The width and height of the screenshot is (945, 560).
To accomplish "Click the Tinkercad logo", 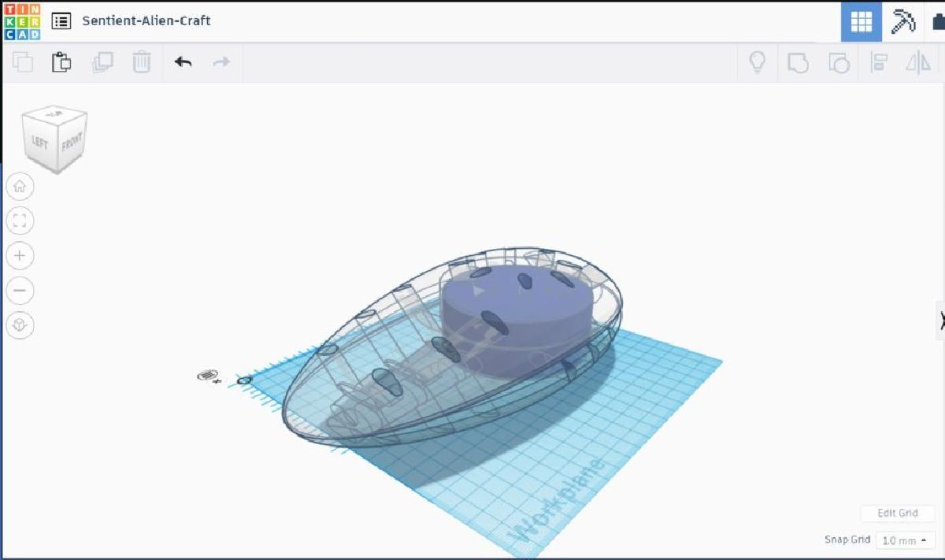I will coord(22,21).
